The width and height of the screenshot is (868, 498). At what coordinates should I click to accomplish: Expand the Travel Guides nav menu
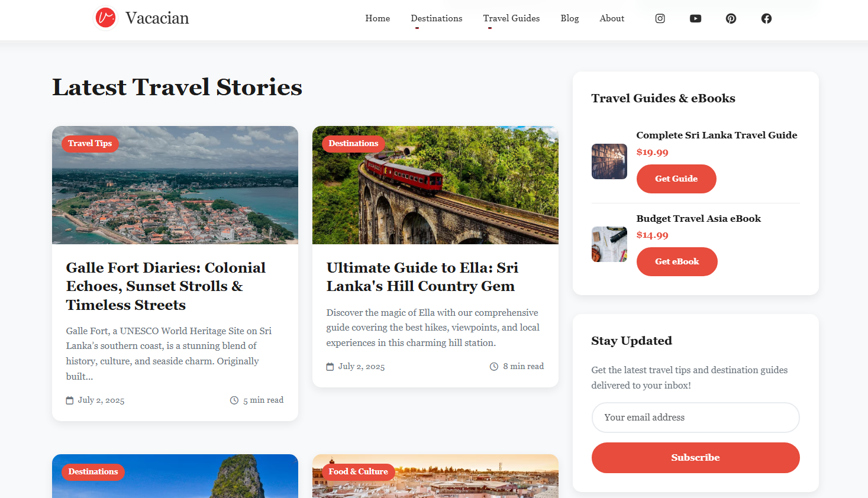(511, 18)
